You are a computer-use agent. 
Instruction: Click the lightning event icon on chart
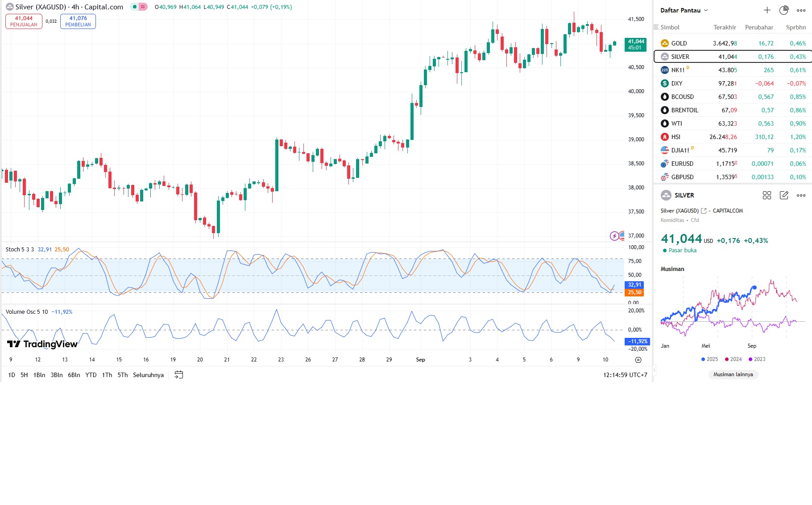[x=614, y=236]
